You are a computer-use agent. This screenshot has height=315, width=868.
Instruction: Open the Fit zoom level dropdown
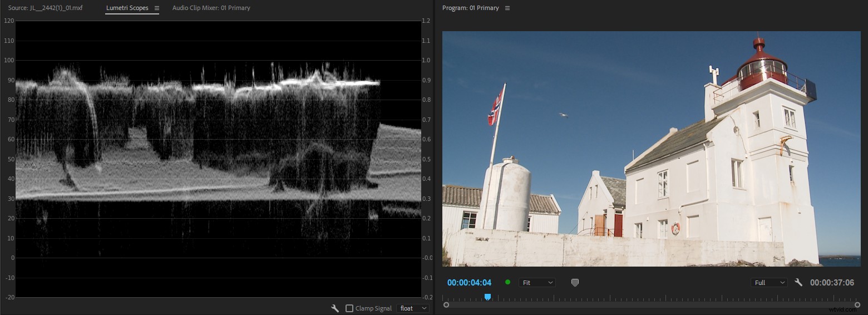tap(537, 283)
